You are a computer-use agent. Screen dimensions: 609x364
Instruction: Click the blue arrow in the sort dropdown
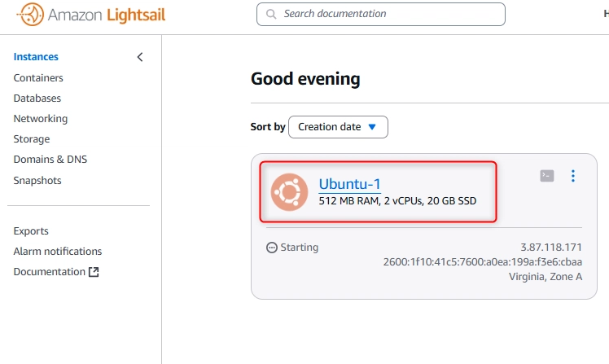[x=372, y=127]
